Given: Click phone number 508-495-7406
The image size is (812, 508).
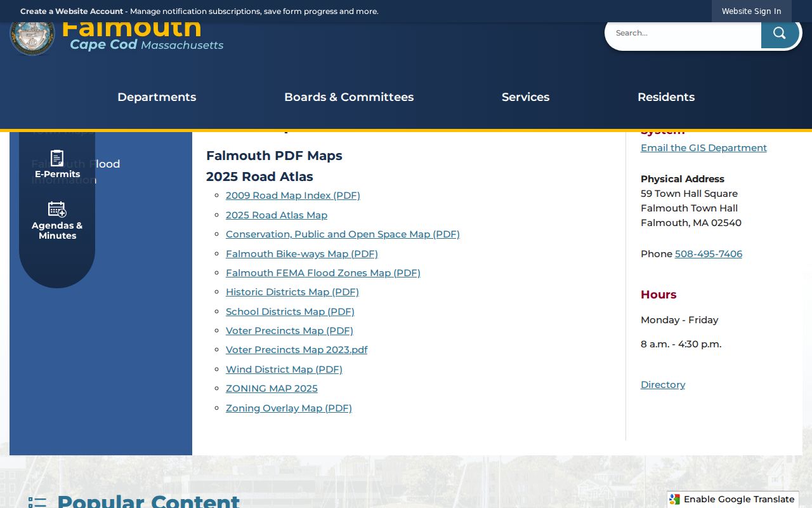Looking at the screenshot, I should pyautogui.click(x=709, y=254).
